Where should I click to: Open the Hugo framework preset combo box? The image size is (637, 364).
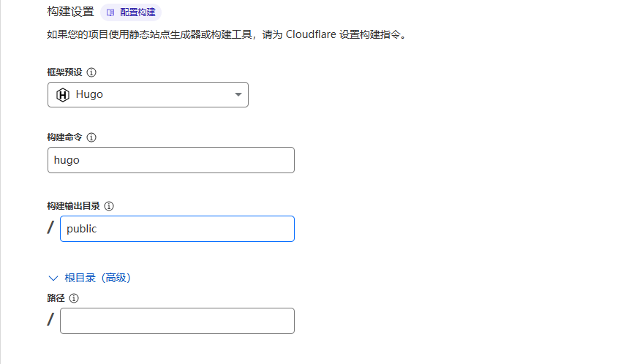point(148,95)
